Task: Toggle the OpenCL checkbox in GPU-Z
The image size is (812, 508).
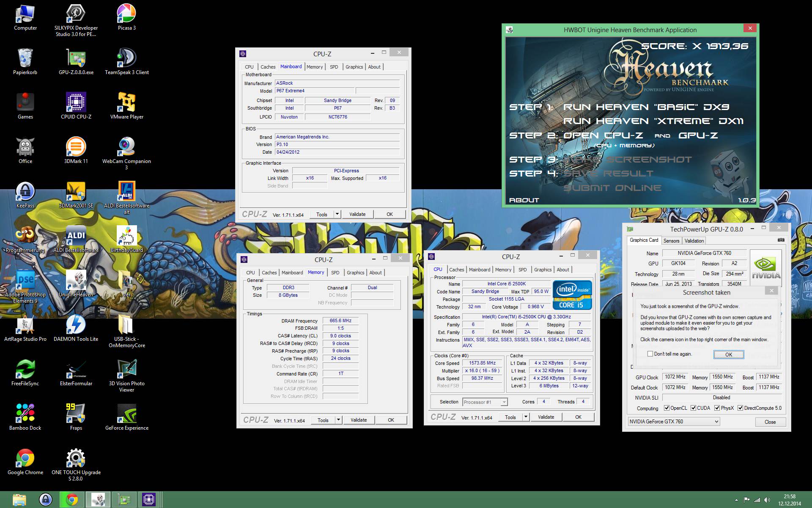Action: coord(667,408)
